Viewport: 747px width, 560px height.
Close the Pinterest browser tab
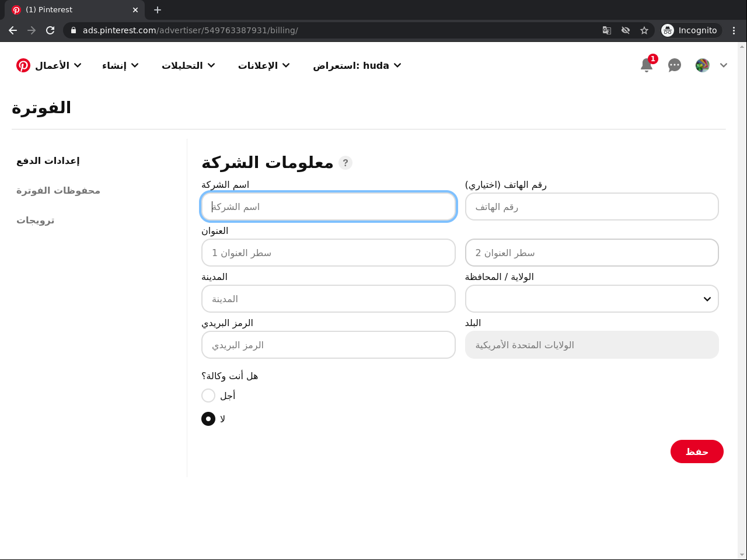[x=135, y=10]
